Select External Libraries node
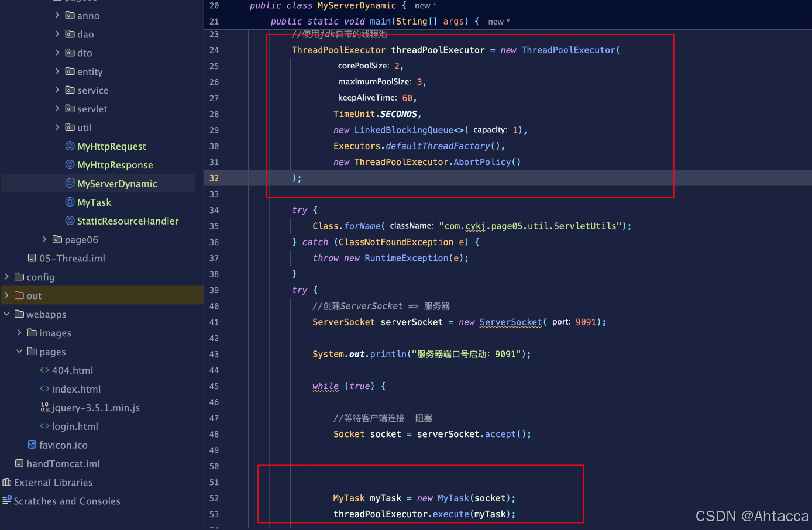The height and width of the screenshot is (530, 812). click(x=53, y=483)
